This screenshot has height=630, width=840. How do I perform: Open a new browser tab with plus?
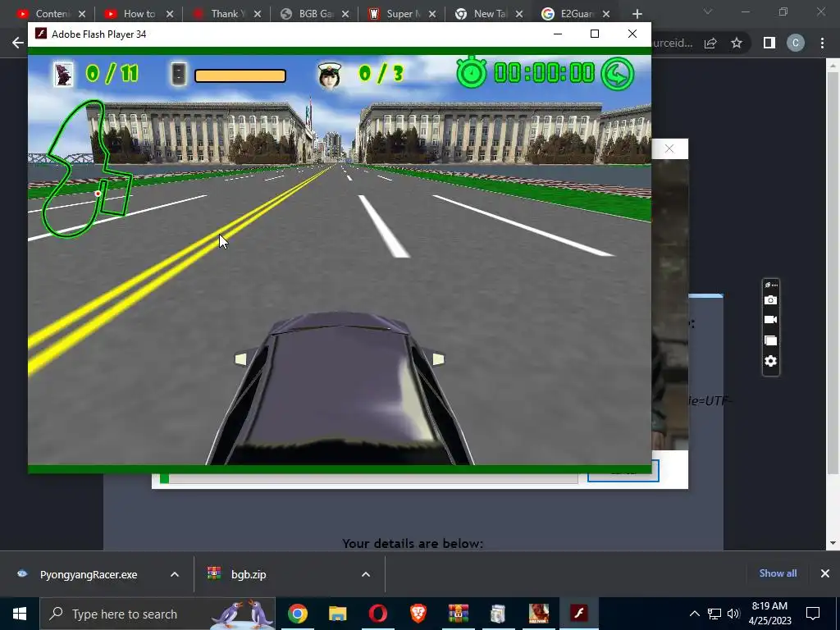coord(637,14)
